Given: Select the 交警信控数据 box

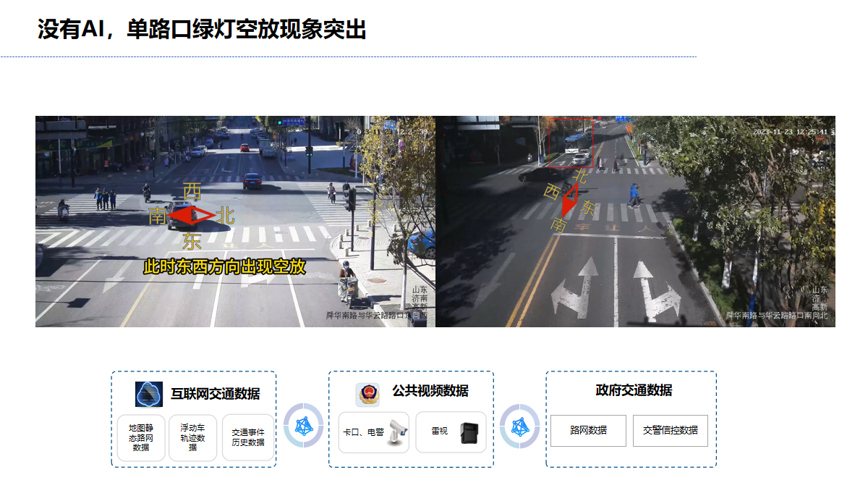Looking at the screenshot, I should click(x=670, y=430).
